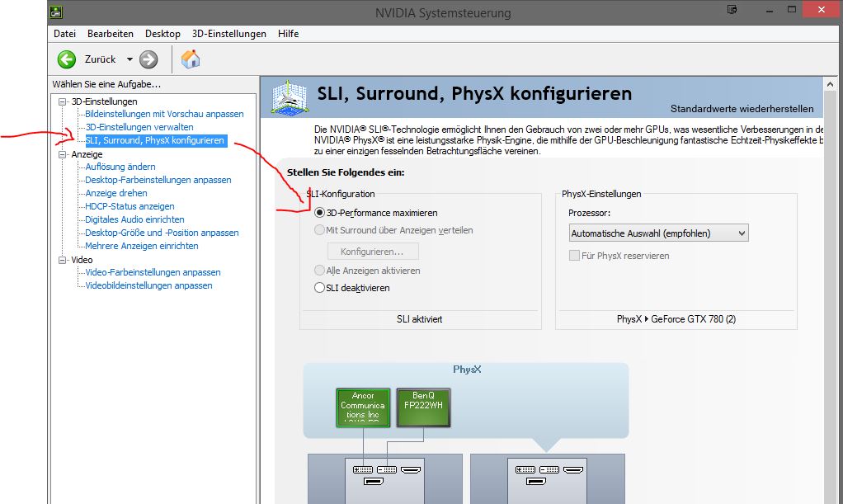Minimize the NVIDIA Systemsteuerung window
Screen dimensions: 843x504
(770, 10)
